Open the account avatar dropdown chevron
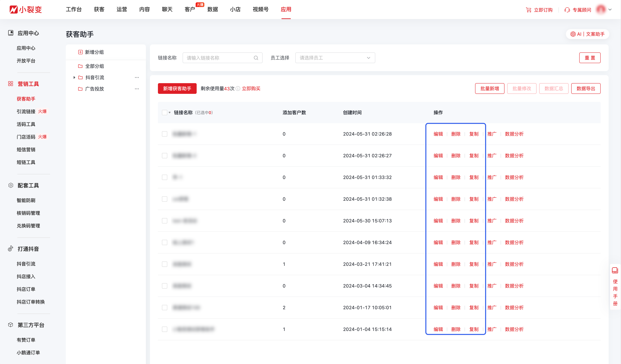 click(610, 10)
